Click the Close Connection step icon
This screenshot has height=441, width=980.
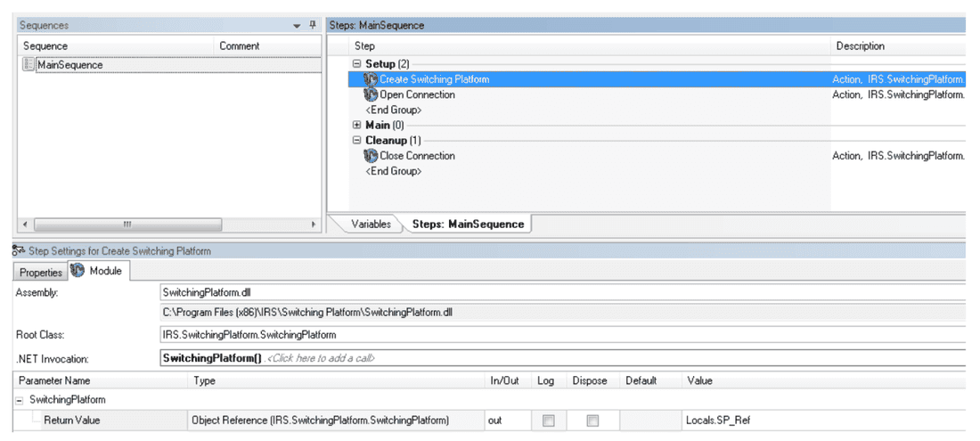371,156
